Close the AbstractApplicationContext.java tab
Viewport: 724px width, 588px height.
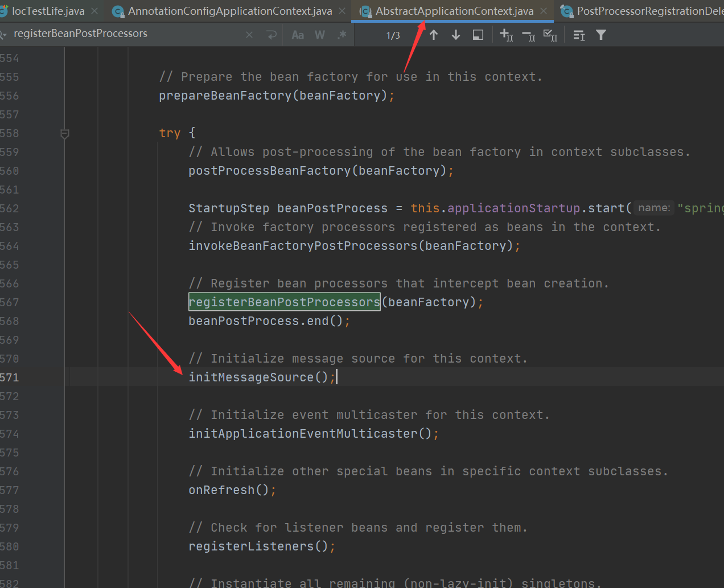544,11
